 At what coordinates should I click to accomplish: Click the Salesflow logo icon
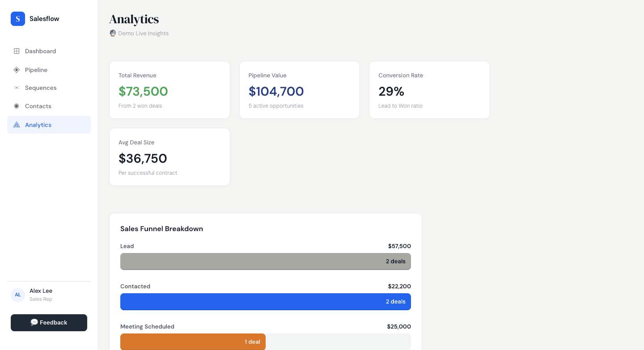[x=18, y=19]
